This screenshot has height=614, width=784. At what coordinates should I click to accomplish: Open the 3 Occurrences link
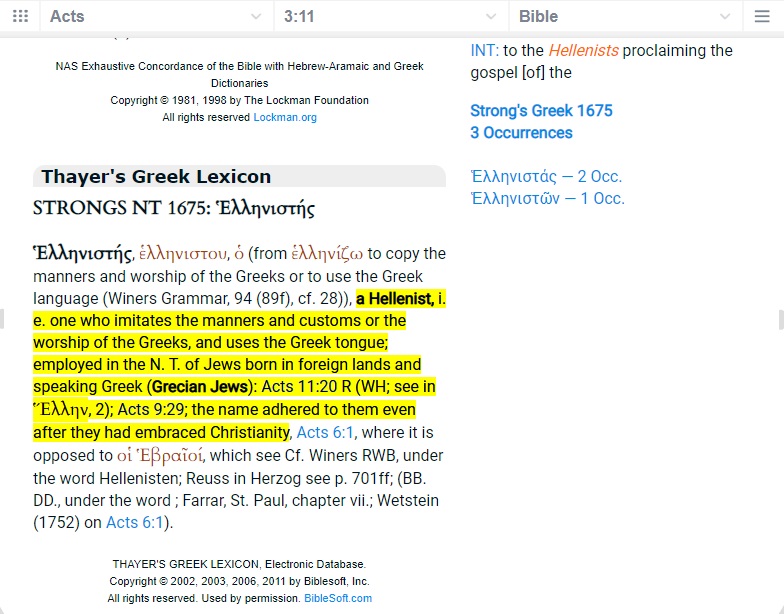point(521,132)
